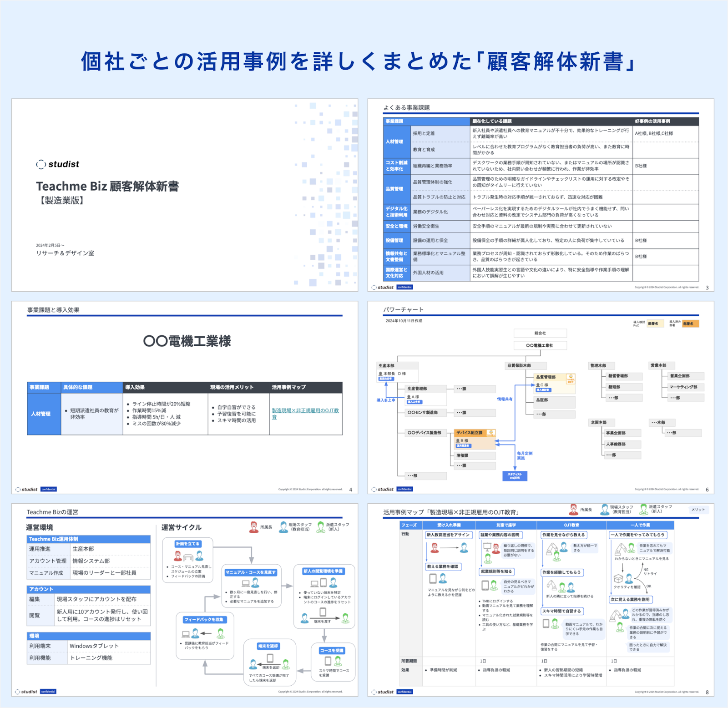
Task: Click the アカウント section header
Action: (x=89, y=589)
